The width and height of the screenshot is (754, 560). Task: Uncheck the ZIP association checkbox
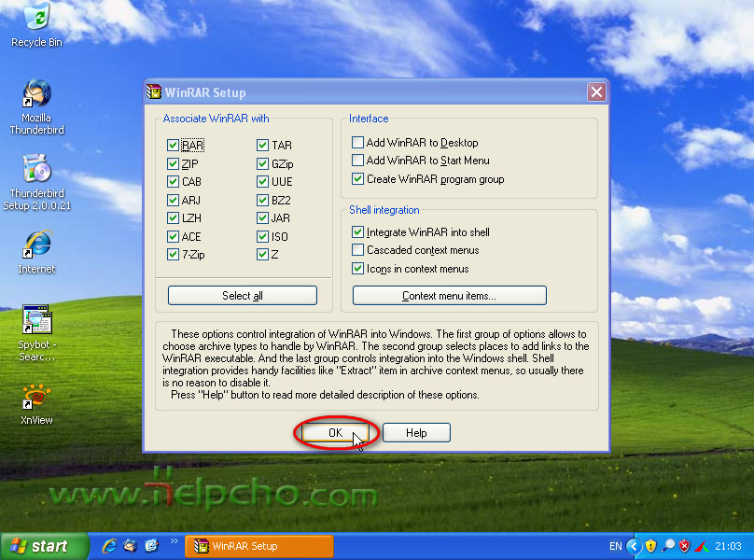tap(174, 163)
